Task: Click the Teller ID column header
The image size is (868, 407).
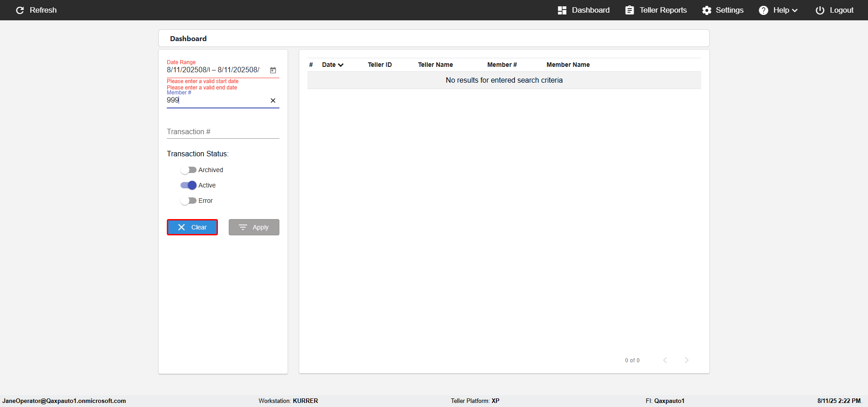Action: click(x=380, y=65)
